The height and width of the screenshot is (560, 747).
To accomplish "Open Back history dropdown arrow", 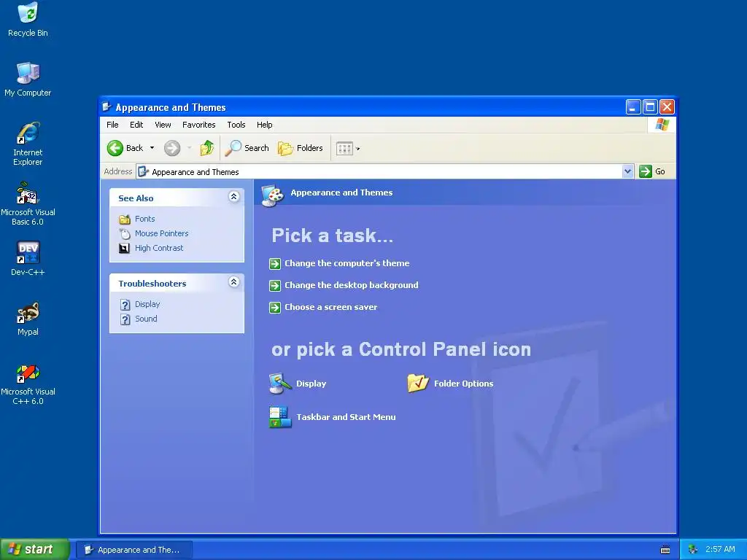I will (x=152, y=148).
